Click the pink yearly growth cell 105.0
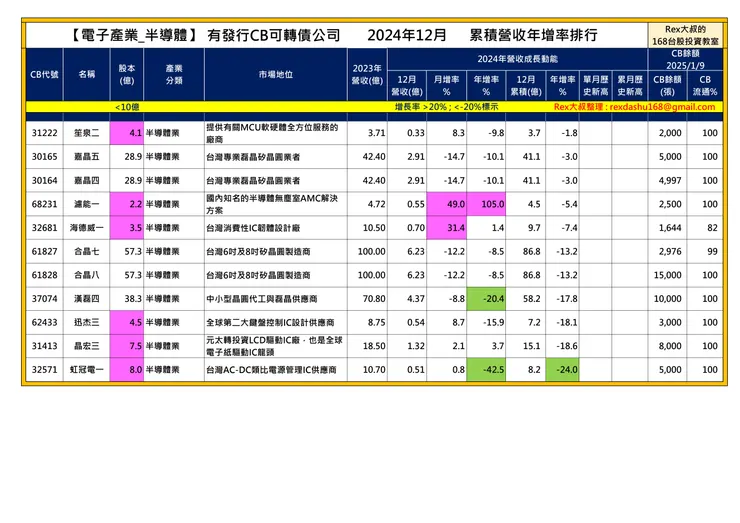This screenshot has width=740, height=523. pos(486,204)
